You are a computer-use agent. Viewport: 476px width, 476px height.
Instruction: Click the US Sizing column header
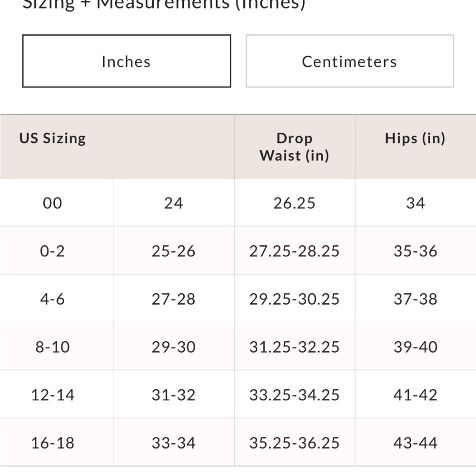coord(52,138)
